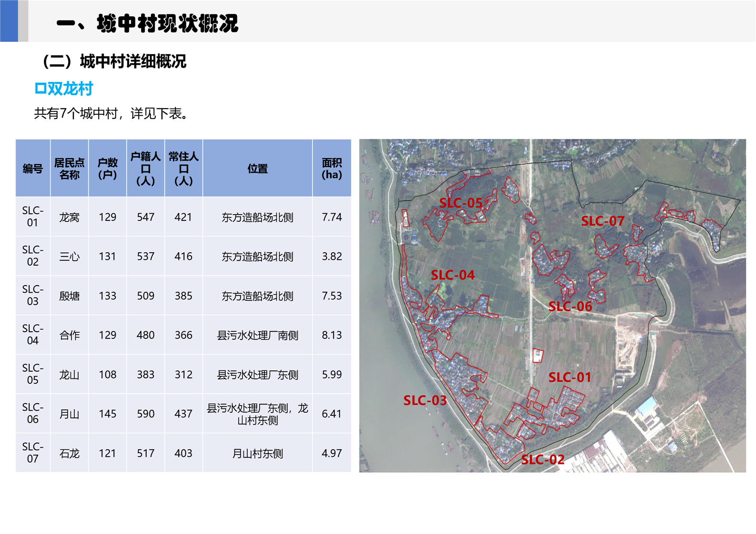
Task: Select household count 121
Action: [x=108, y=454]
